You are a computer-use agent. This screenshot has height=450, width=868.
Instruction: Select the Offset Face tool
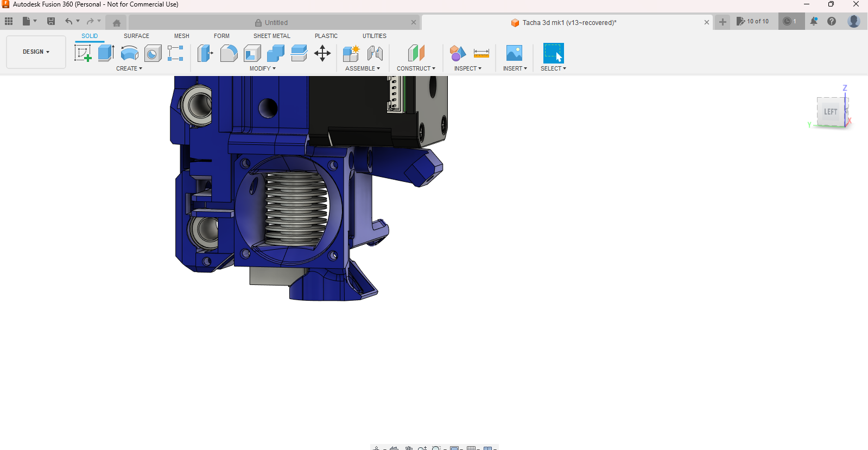pyautogui.click(x=299, y=53)
